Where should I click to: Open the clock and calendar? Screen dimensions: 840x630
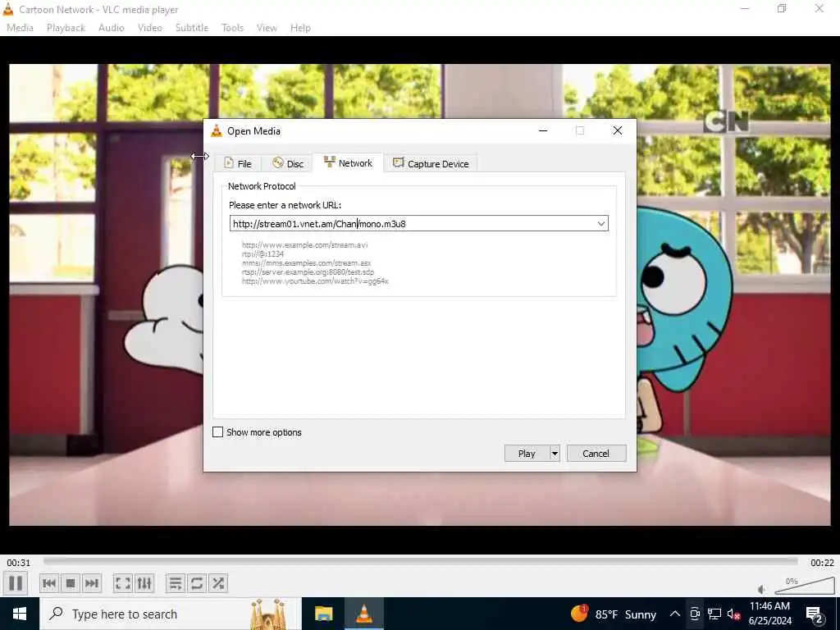[769, 614]
